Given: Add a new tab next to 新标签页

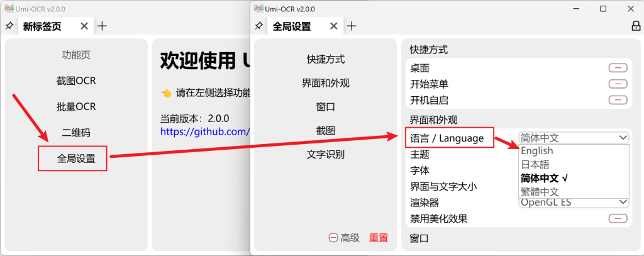Looking at the screenshot, I should [x=102, y=26].
